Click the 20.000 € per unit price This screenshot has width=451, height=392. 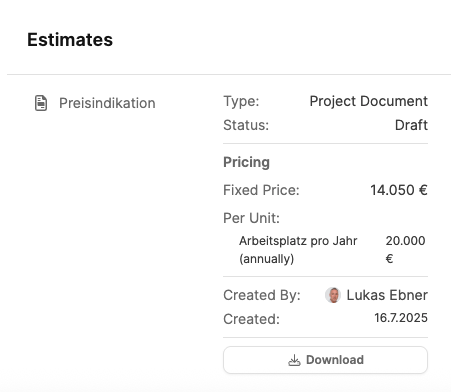pyautogui.click(x=405, y=250)
